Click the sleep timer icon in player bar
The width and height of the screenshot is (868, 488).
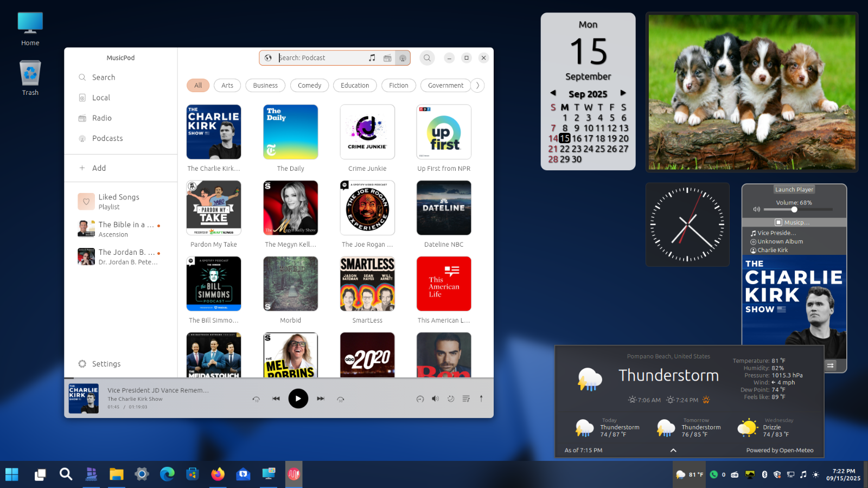(450, 399)
